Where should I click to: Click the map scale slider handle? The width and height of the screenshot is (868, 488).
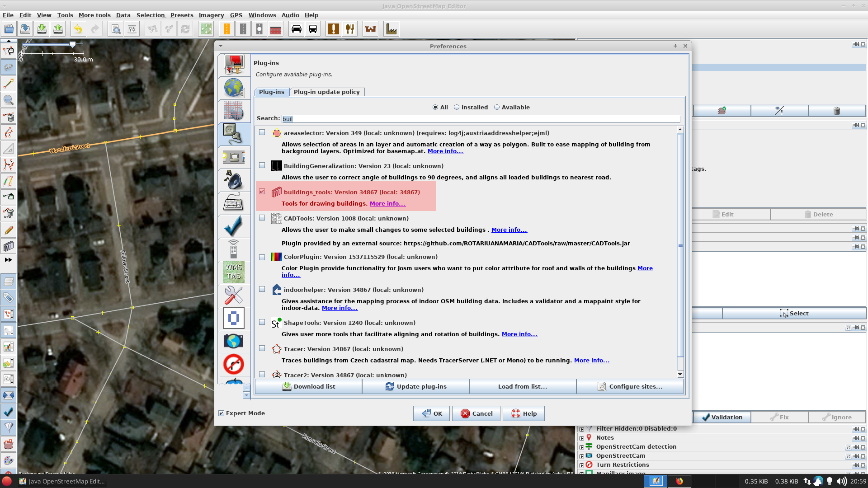point(72,44)
